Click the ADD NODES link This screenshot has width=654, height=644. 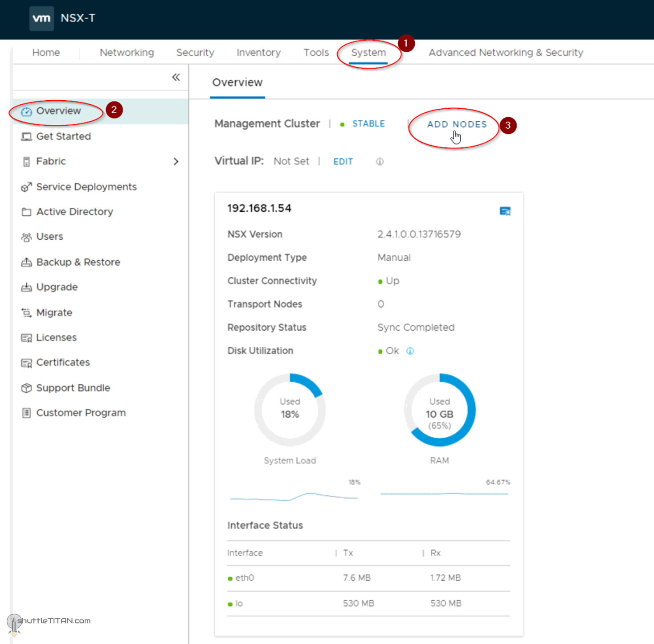tap(456, 124)
